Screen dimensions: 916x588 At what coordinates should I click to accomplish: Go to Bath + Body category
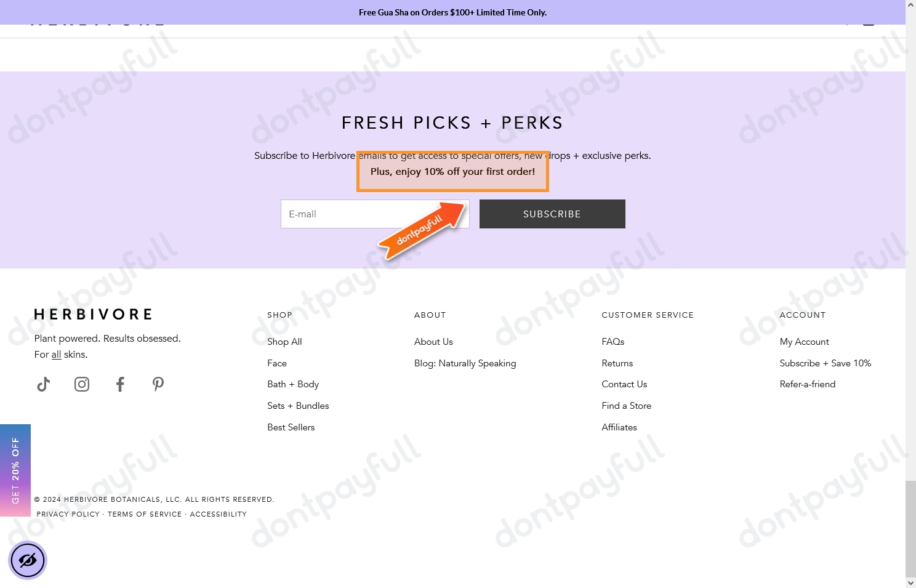[x=293, y=384]
